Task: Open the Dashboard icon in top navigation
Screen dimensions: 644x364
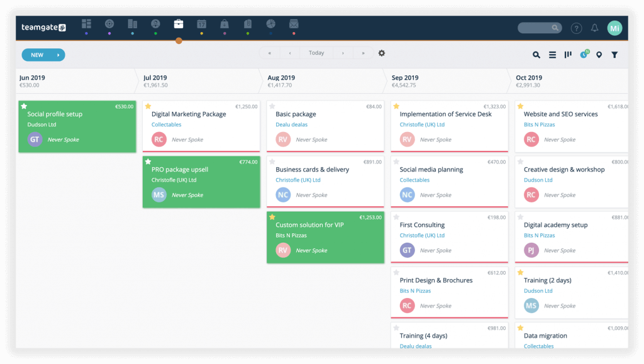Action: click(x=86, y=24)
